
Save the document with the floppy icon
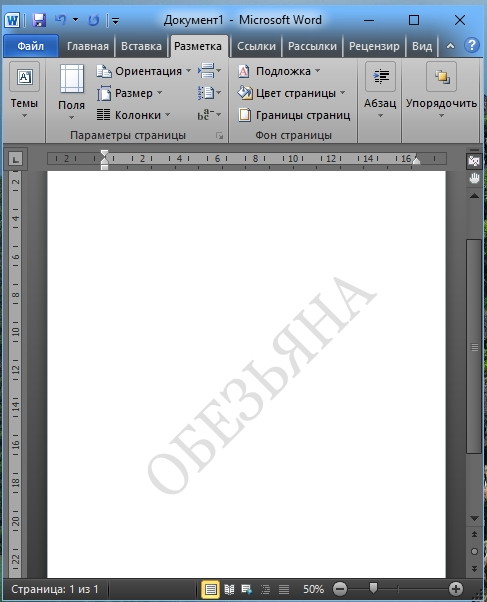(39, 20)
